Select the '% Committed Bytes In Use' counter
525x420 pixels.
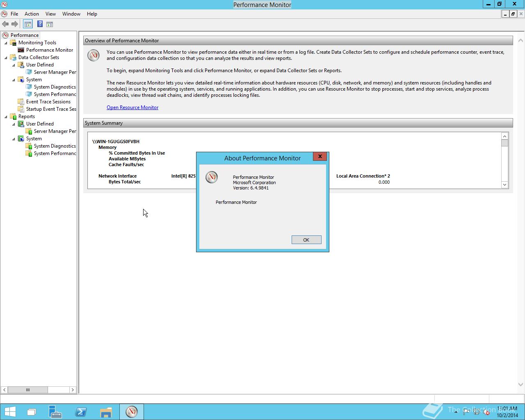click(137, 153)
